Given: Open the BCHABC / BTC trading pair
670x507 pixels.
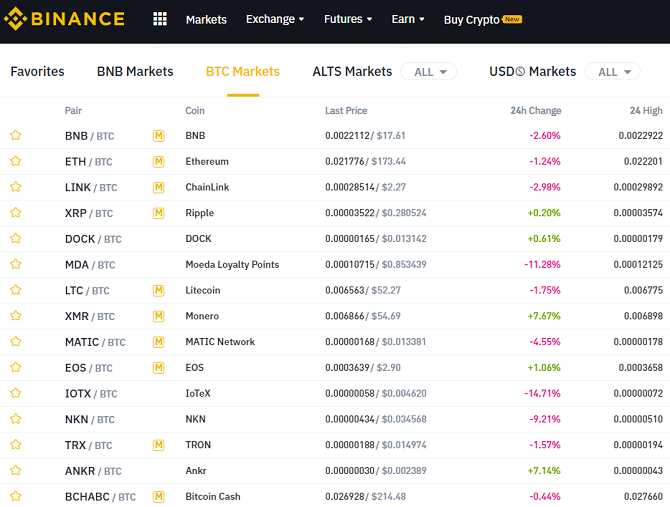Looking at the screenshot, I should [x=100, y=497].
